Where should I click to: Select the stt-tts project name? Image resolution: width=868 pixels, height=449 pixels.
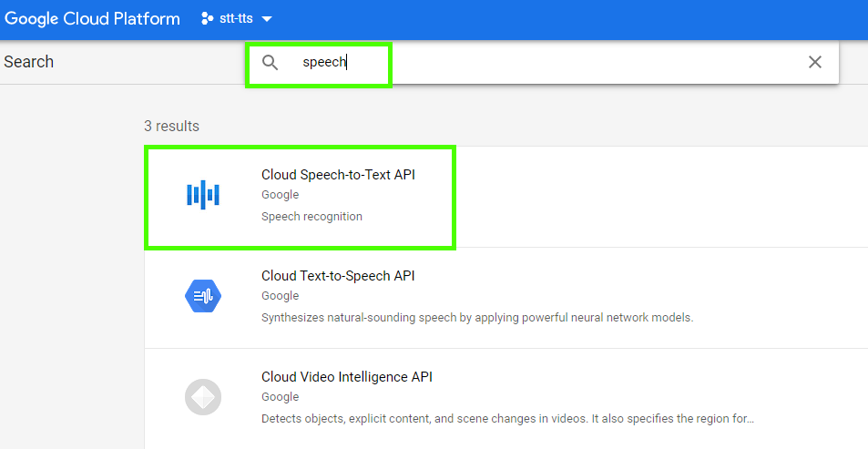click(x=236, y=19)
